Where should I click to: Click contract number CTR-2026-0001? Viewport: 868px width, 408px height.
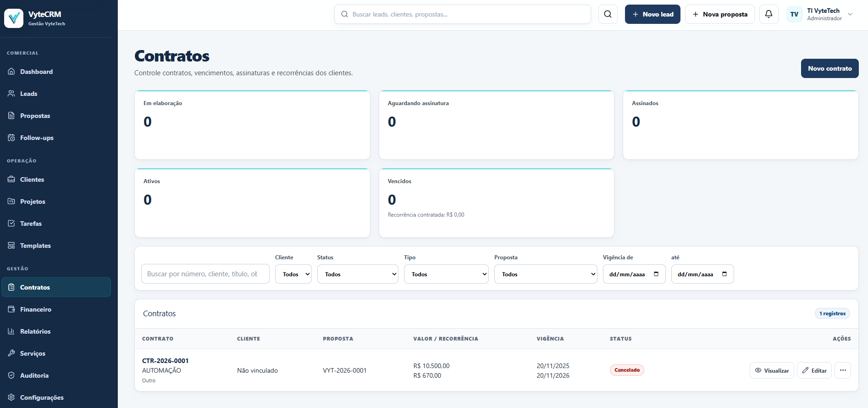(166, 361)
